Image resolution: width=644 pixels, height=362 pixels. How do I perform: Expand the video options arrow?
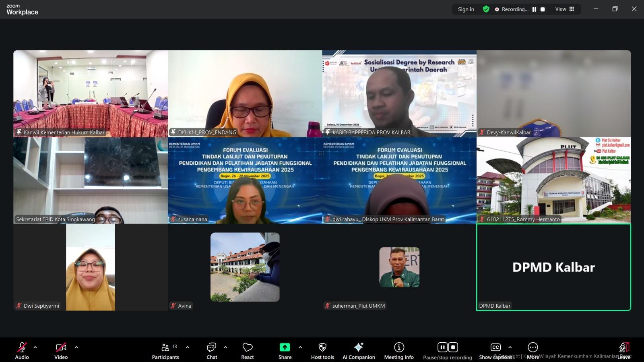pyautogui.click(x=76, y=347)
